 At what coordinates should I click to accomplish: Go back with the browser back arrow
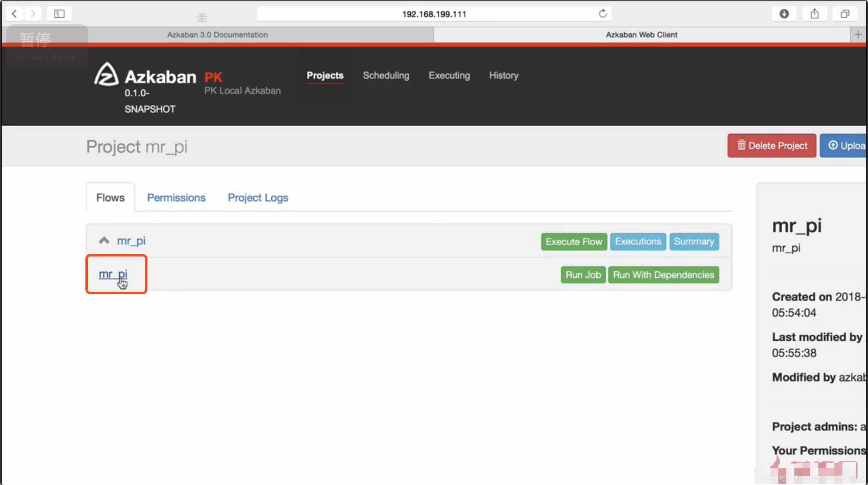coord(14,14)
